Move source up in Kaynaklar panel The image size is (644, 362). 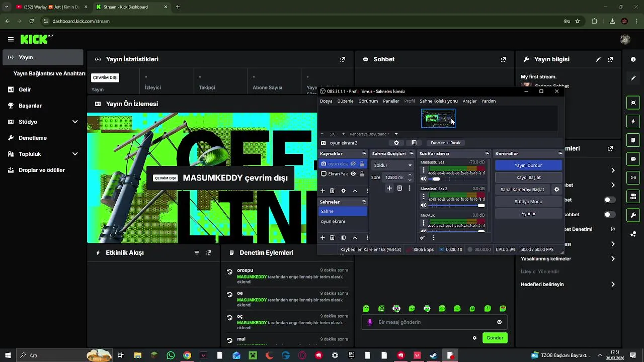click(x=355, y=191)
